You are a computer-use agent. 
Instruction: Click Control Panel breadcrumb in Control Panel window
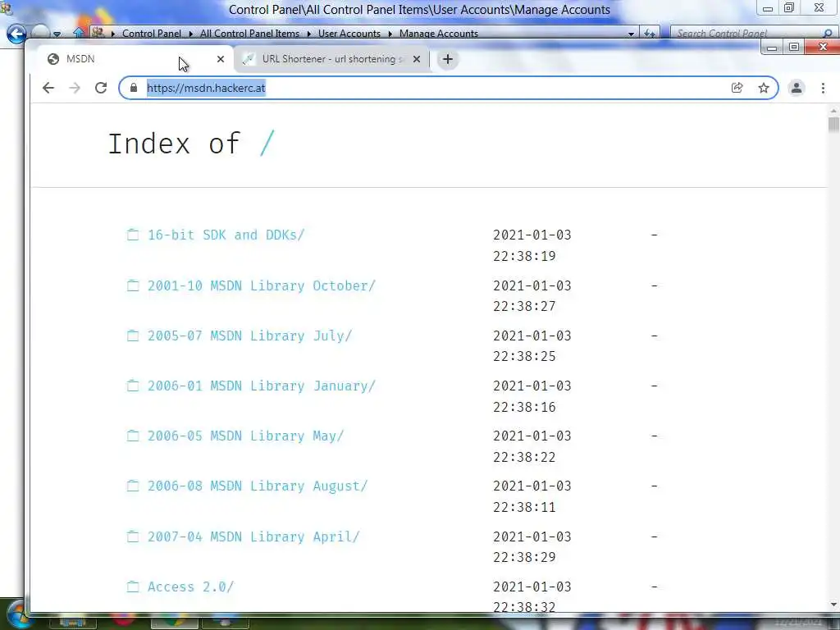tap(152, 33)
